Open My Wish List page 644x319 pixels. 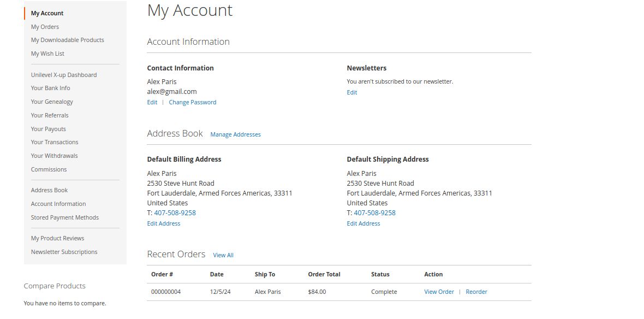pos(47,54)
